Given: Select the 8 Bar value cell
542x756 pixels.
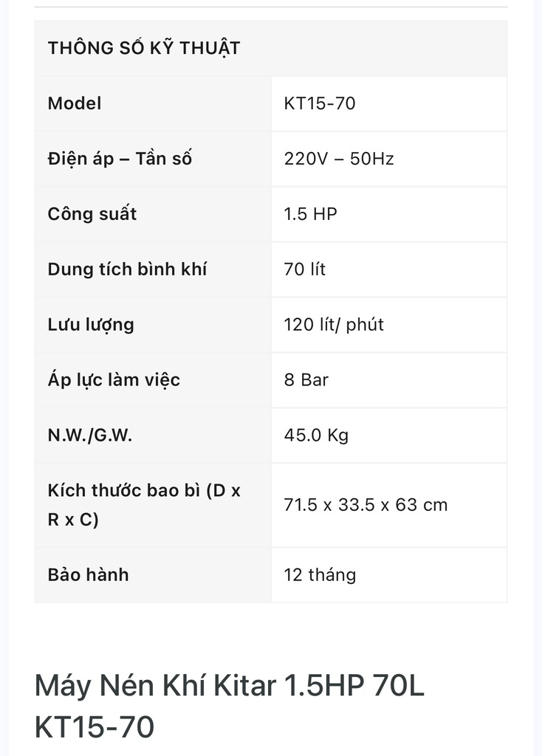Looking at the screenshot, I should 306,380.
